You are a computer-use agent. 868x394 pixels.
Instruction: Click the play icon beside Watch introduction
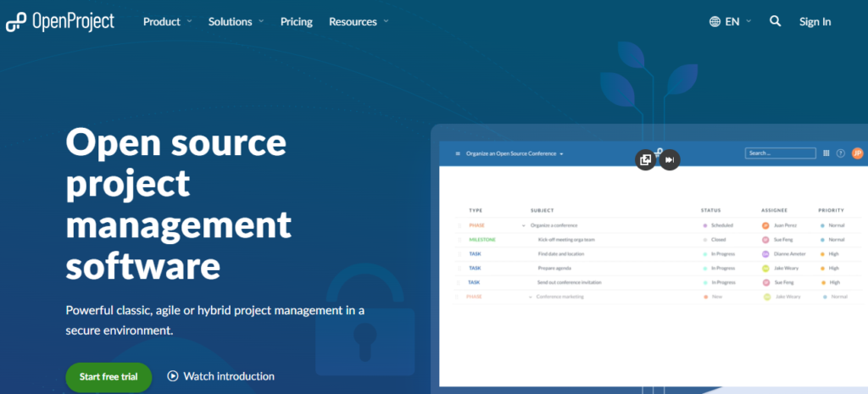pyautogui.click(x=173, y=376)
